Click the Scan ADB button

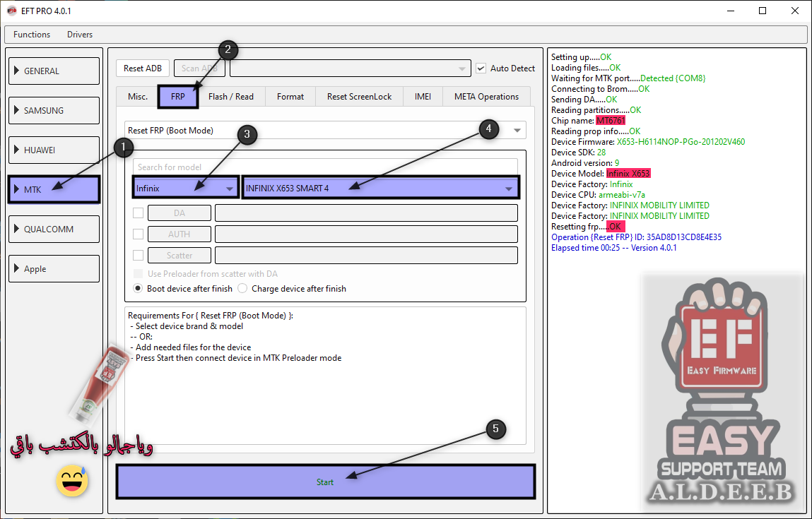199,68
